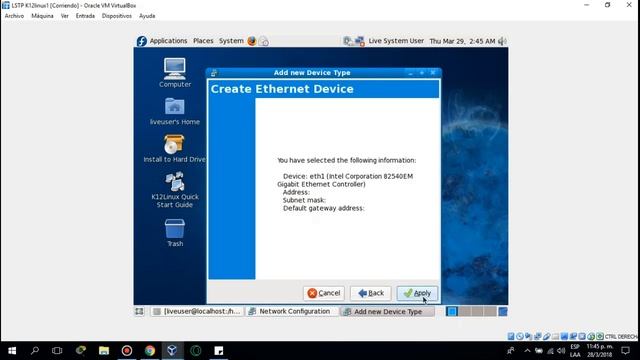Open the VirtualBox Archivo menu
640x360 pixels.
(14, 16)
